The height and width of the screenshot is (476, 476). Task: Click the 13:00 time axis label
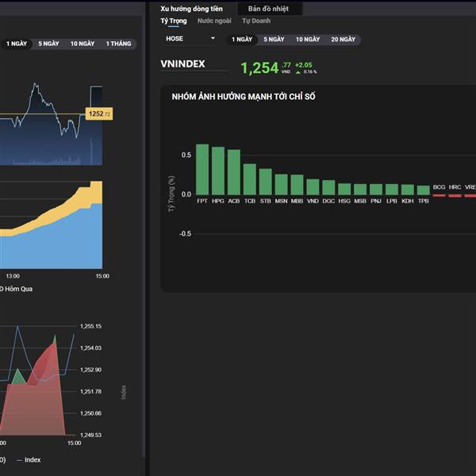point(13,276)
